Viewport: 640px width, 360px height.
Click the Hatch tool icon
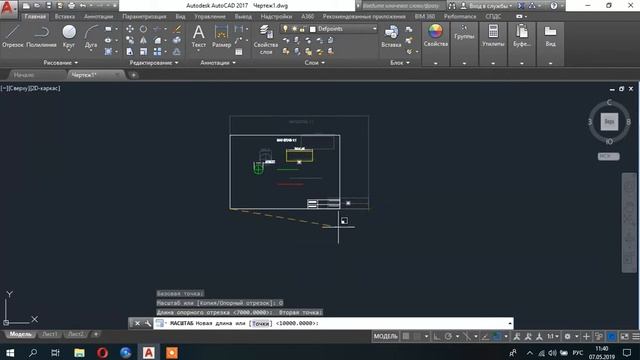[x=108, y=51]
